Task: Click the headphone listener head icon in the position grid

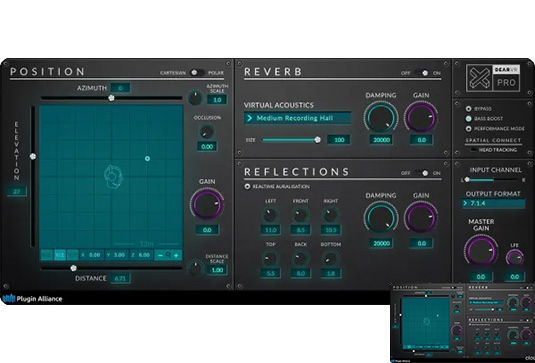Action: 113,176
